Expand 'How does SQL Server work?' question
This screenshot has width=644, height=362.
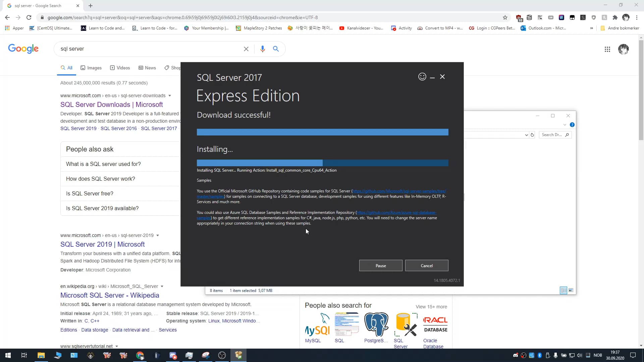coord(100,179)
